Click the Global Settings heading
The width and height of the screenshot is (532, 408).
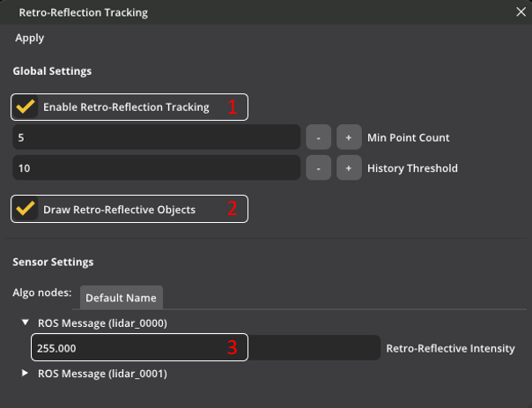52,71
